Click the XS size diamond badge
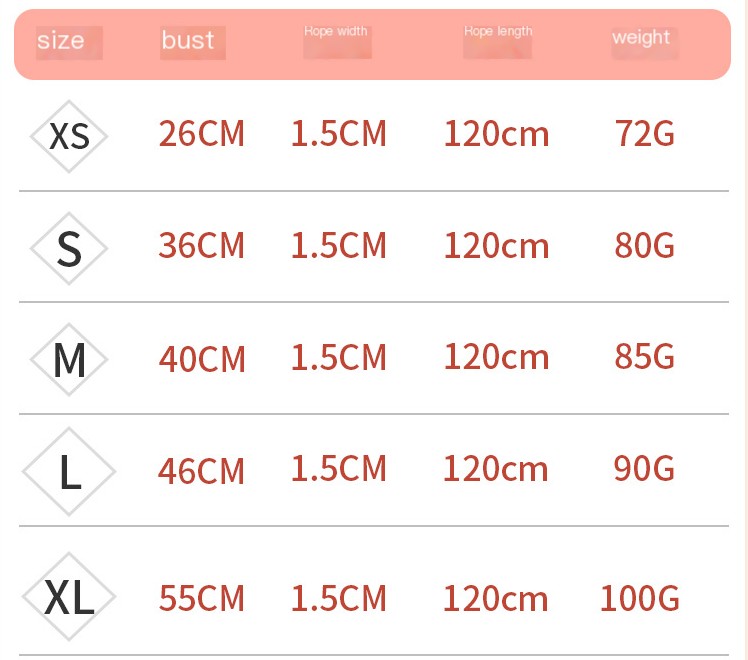This screenshot has width=748, height=660. click(69, 136)
